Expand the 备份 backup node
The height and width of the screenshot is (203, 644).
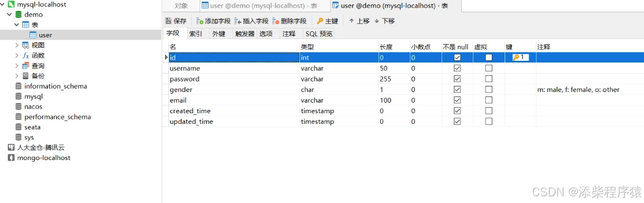(17, 76)
